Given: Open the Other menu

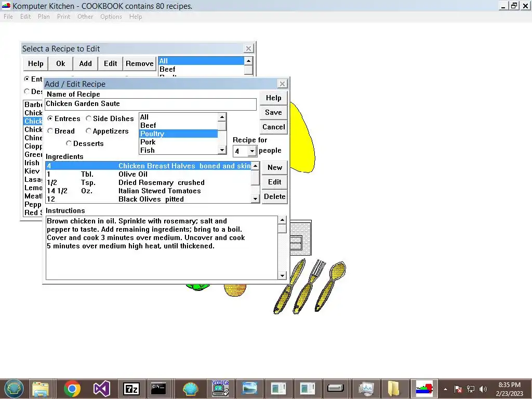Looking at the screenshot, I should (x=85, y=16).
